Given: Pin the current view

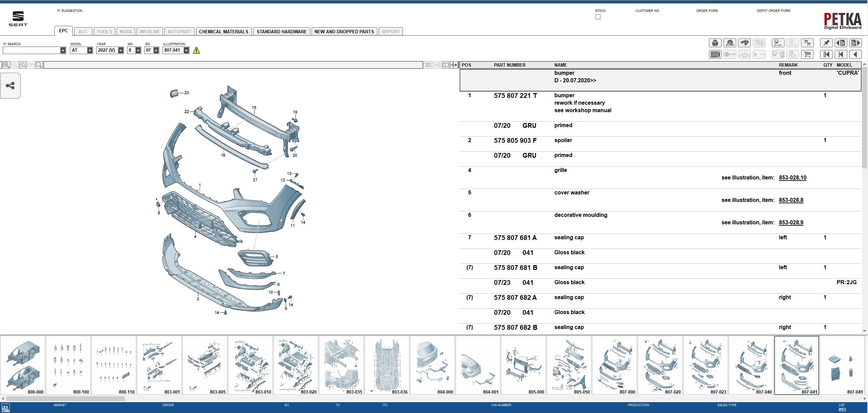Looking at the screenshot, I should tap(827, 42).
